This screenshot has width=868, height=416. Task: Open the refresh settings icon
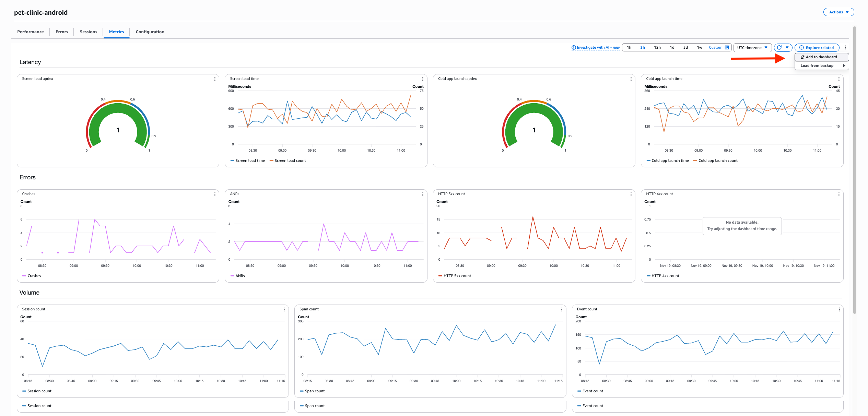[x=787, y=48]
